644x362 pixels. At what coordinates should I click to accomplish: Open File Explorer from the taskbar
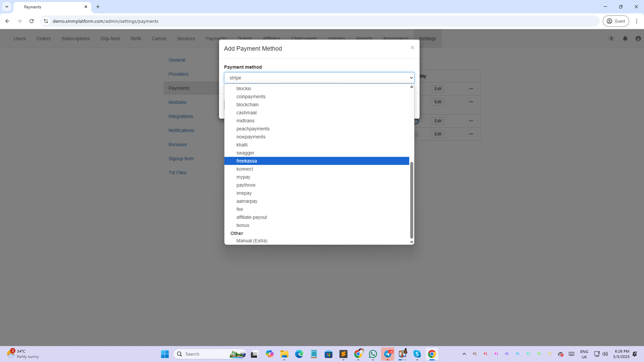tap(284, 354)
